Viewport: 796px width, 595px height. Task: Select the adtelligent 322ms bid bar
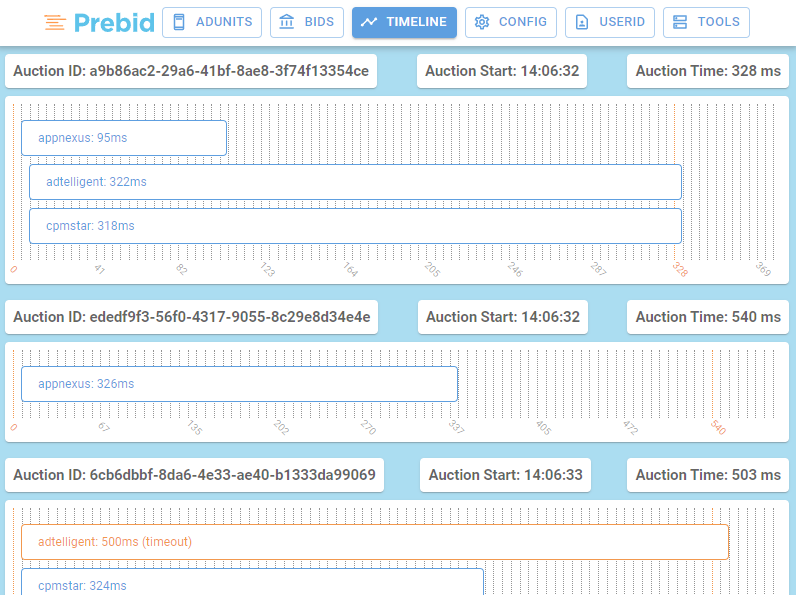[x=355, y=182]
